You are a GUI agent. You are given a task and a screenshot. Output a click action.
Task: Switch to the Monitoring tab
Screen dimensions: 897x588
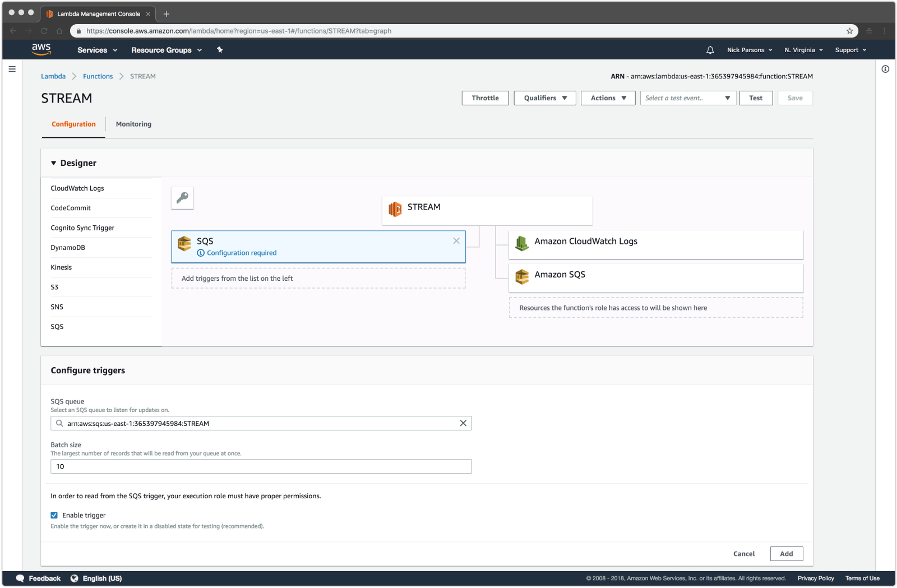click(133, 124)
